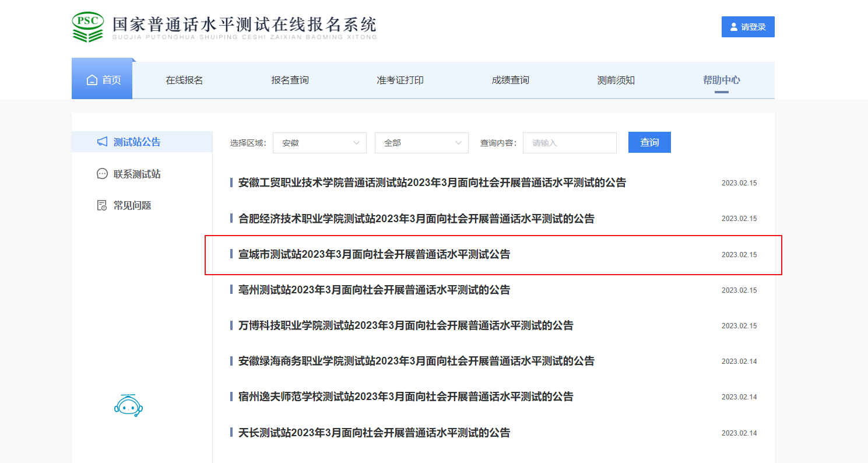868x463 pixels.
Task: Open the 帮助中心 menu
Action: 722,80
